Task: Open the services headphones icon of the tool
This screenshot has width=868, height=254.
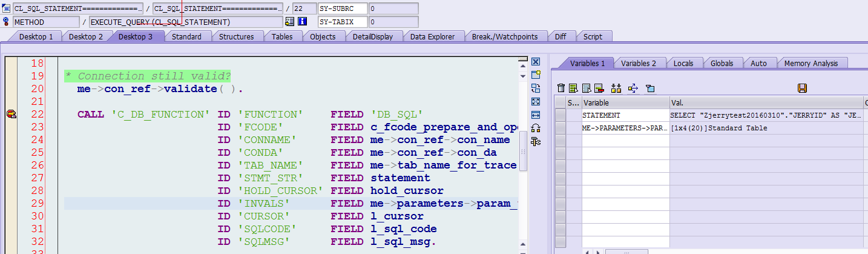Action: point(536,128)
